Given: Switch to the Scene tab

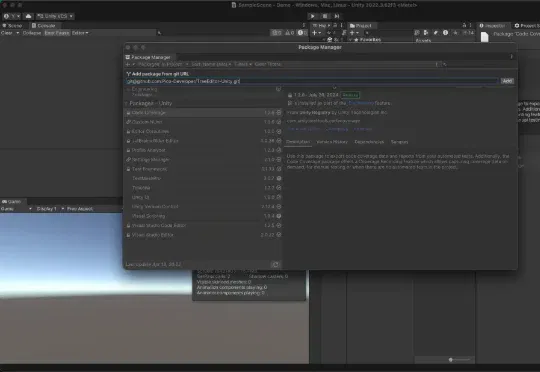Looking at the screenshot, I should (13, 25).
